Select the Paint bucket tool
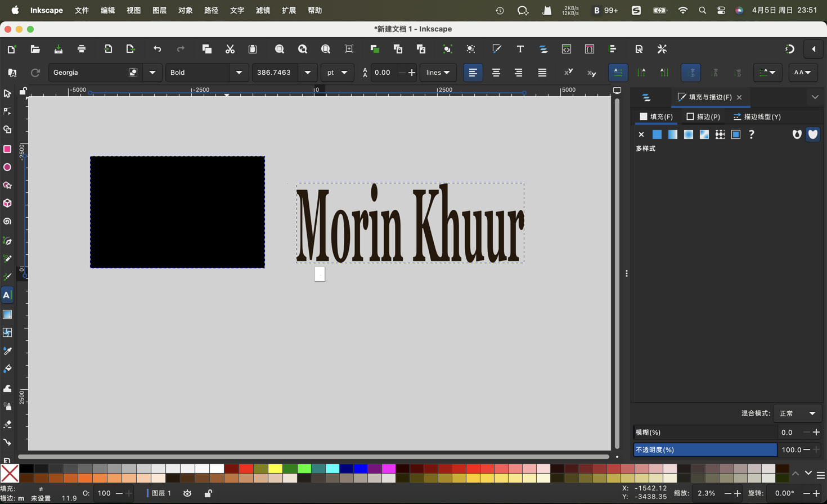The image size is (827, 504). pyautogui.click(x=7, y=369)
